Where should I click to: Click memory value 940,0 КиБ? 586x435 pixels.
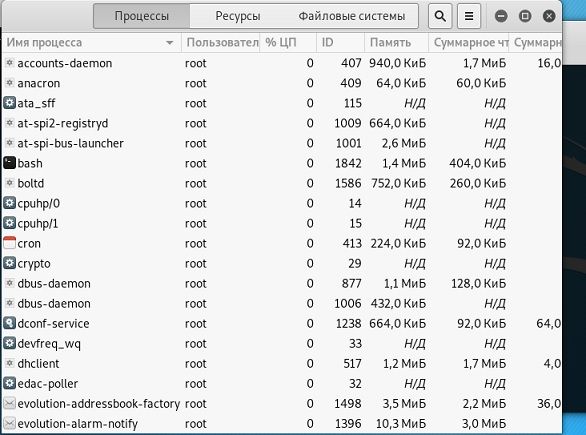(x=398, y=63)
